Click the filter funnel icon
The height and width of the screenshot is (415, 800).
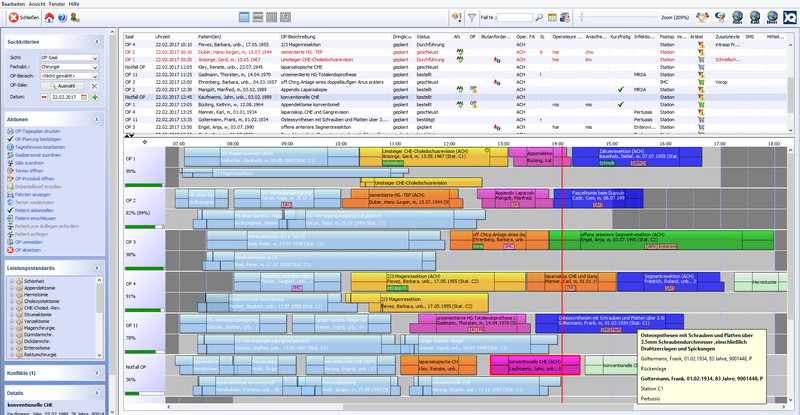472,18
